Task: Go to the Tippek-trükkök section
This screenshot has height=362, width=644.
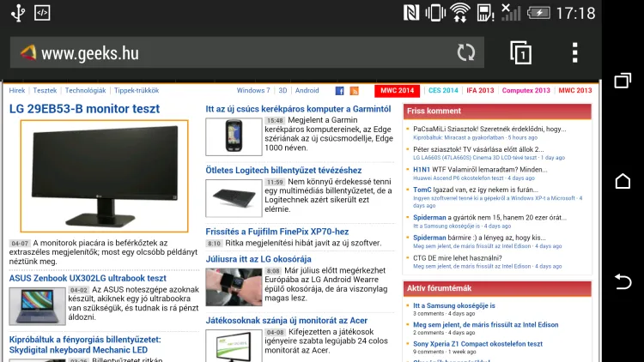Action: click(x=136, y=90)
